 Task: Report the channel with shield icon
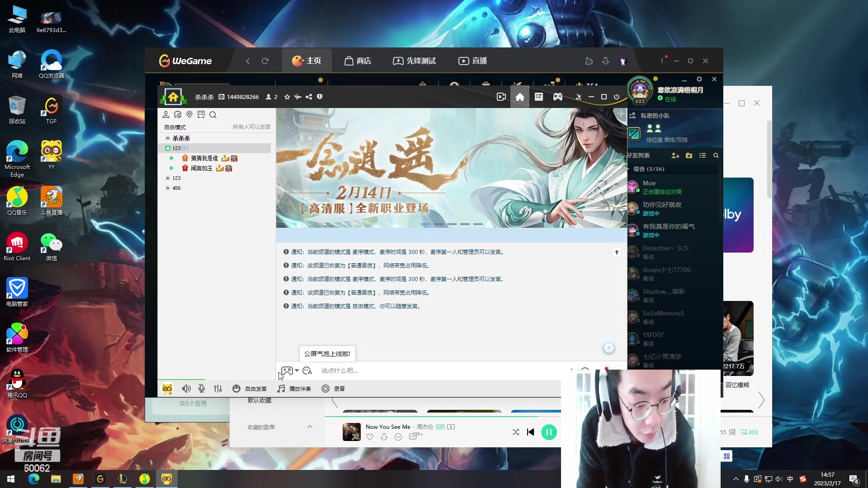coord(320,97)
